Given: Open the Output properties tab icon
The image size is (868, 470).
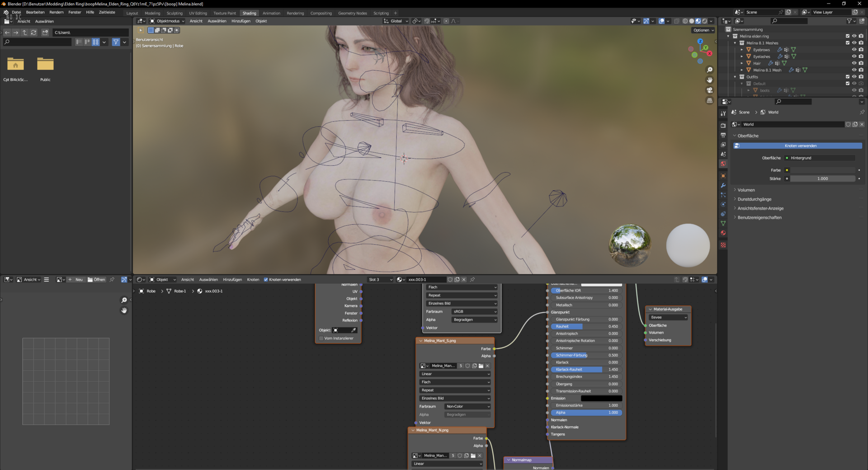Looking at the screenshot, I should [x=723, y=135].
